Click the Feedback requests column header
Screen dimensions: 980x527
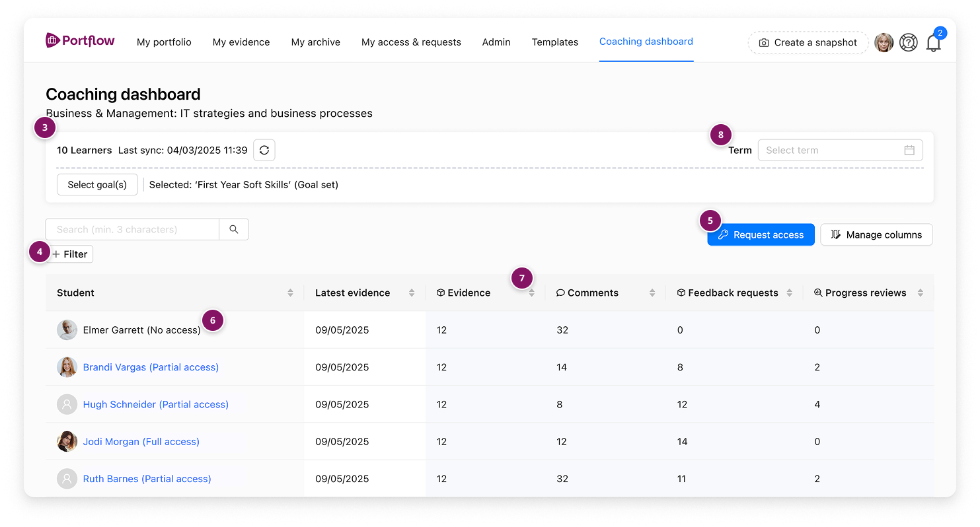(733, 293)
